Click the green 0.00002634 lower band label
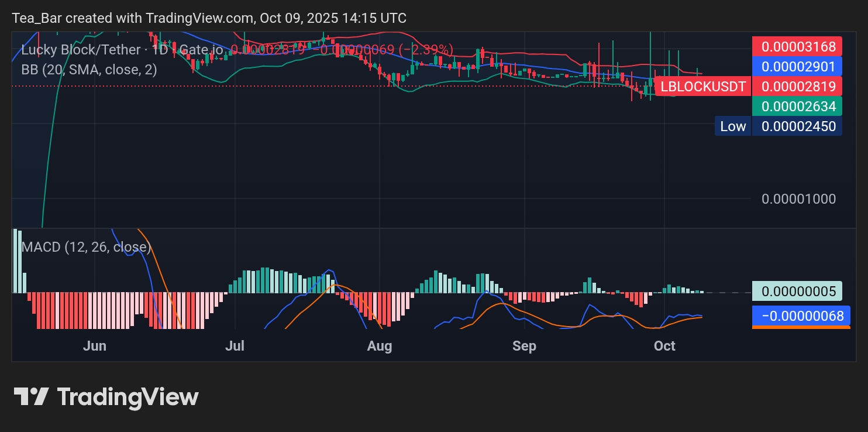868x432 pixels. pyautogui.click(x=798, y=107)
